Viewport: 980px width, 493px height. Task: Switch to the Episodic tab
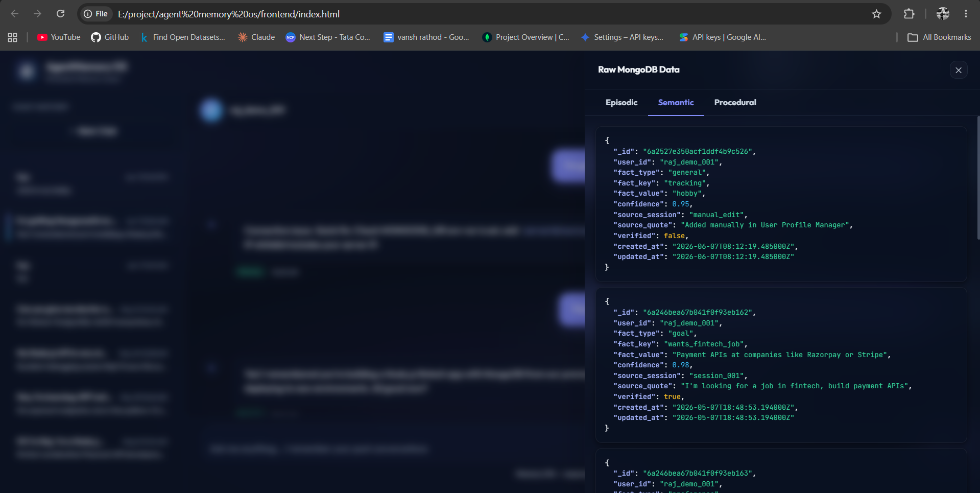[622, 103]
